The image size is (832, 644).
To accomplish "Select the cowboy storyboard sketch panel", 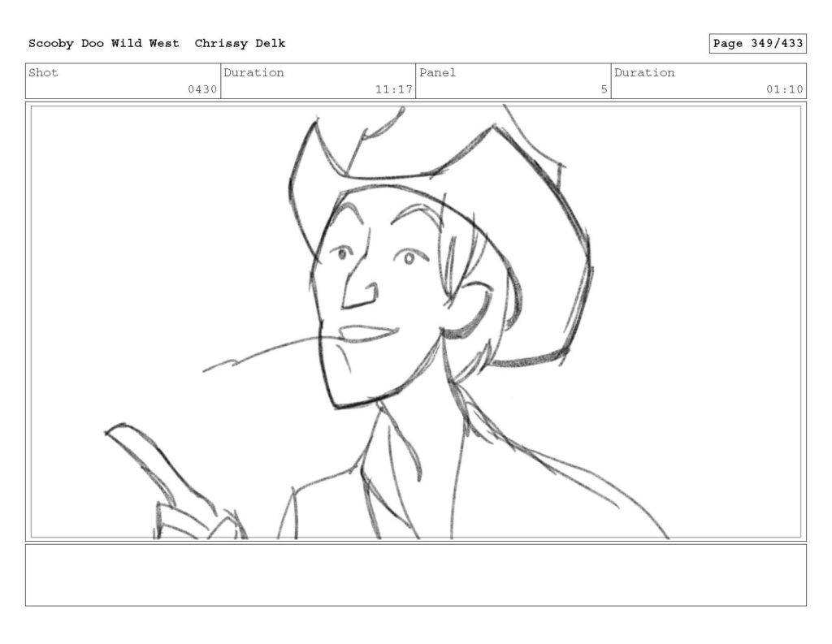I will point(416,322).
